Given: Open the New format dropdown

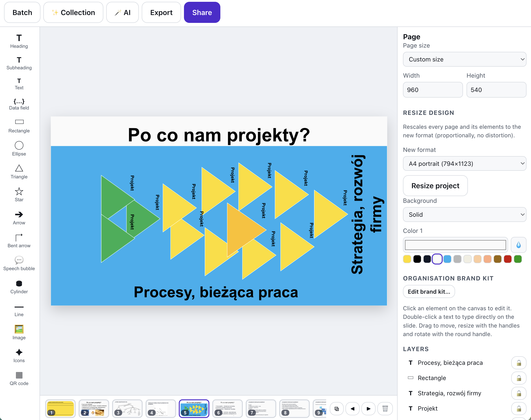Looking at the screenshot, I should pyautogui.click(x=465, y=164).
